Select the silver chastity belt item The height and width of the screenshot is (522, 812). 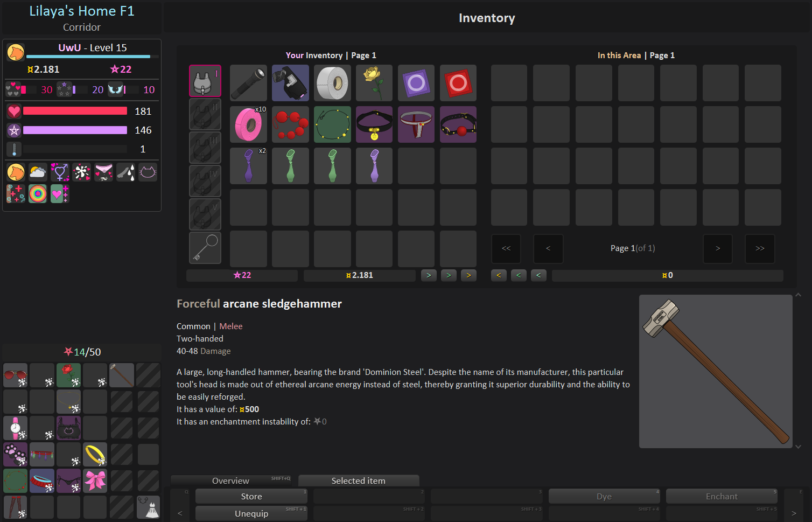[416, 124]
